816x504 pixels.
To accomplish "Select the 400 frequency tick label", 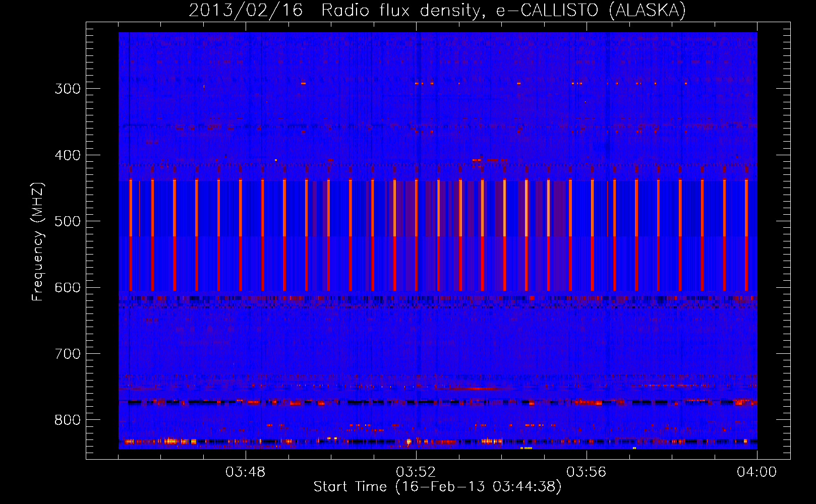I will (x=68, y=155).
